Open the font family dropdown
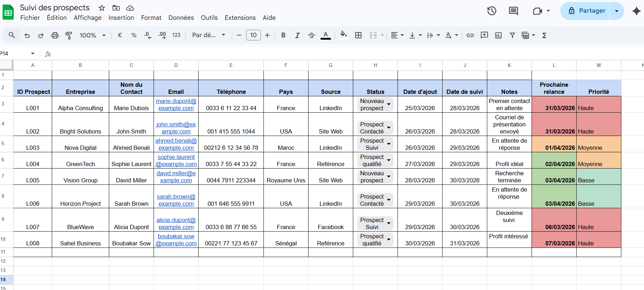 209,35
